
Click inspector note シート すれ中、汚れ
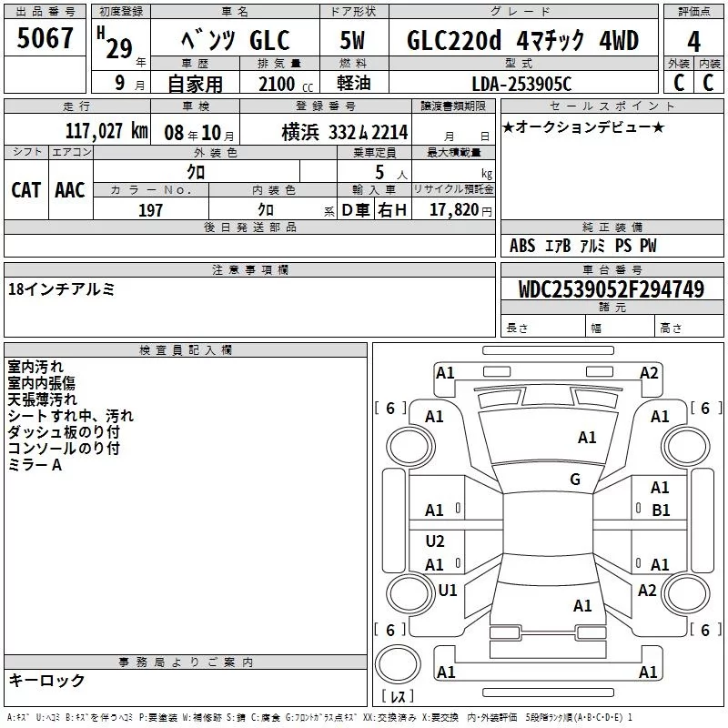point(71,416)
